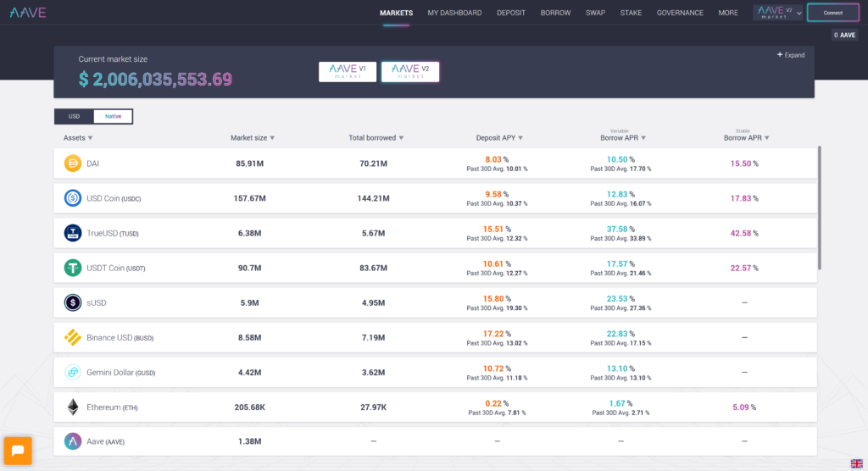The image size is (868, 471).
Task: Click the Gemini Dollar token icon
Action: pyautogui.click(x=73, y=372)
